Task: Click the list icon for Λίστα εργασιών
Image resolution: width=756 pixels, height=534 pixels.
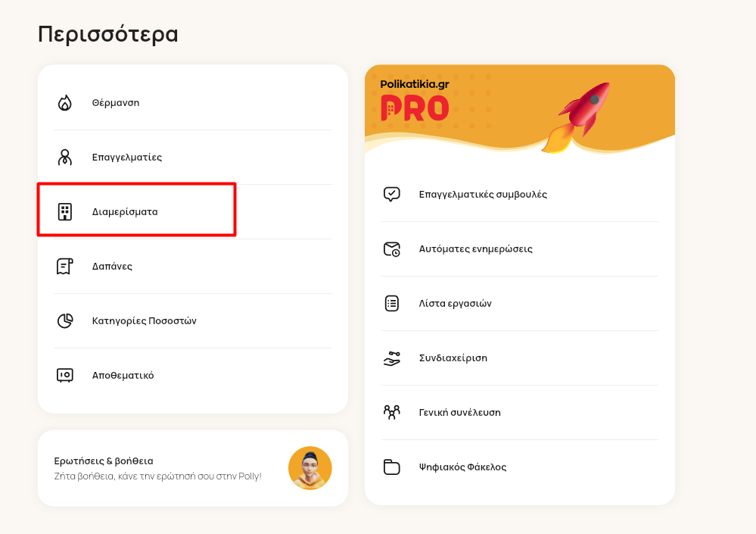Action: (391, 304)
